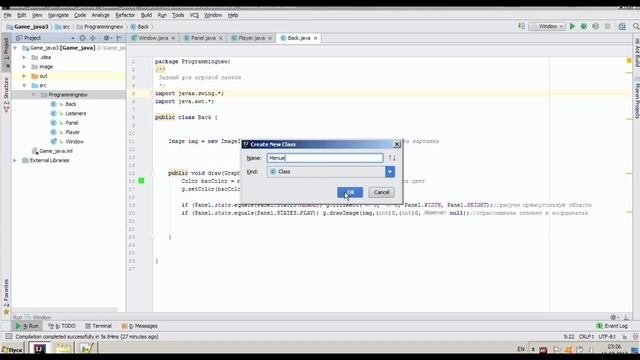Toggle the Structure side tool button
This screenshot has height=360, width=640.
click(6, 95)
